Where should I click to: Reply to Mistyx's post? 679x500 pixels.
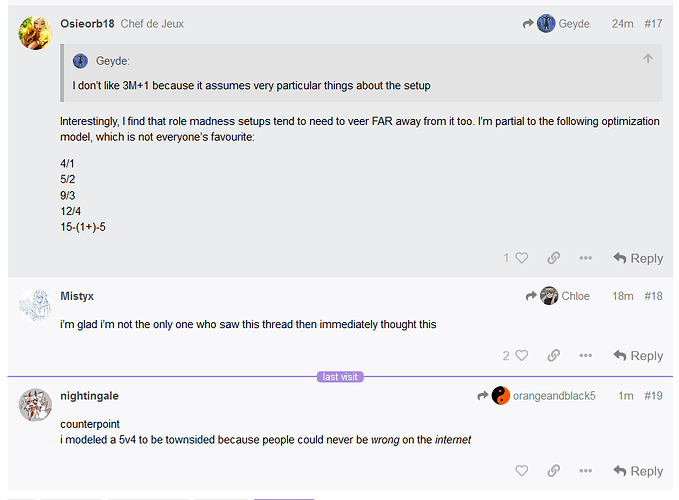tap(638, 355)
